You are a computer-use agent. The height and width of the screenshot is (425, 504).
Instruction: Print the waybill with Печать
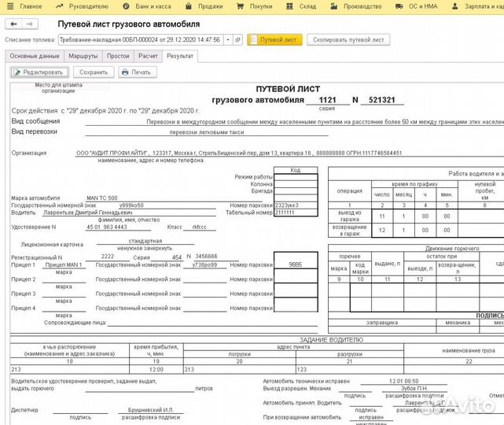coord(136,72)
